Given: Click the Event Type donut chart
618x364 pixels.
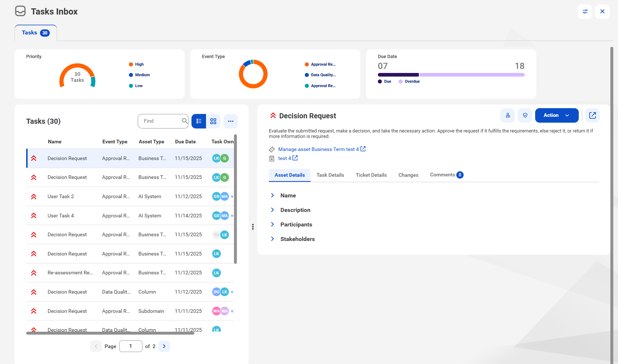Looking at the screenshot, I should 253,74.
